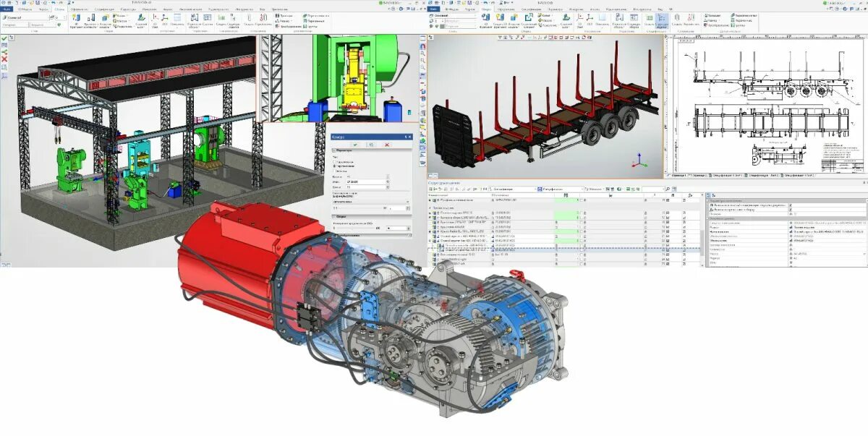The height and width of the screenshot is (436, 868).
Task: Click Разрез button in right window ribbon
Action: click(713, 20)
